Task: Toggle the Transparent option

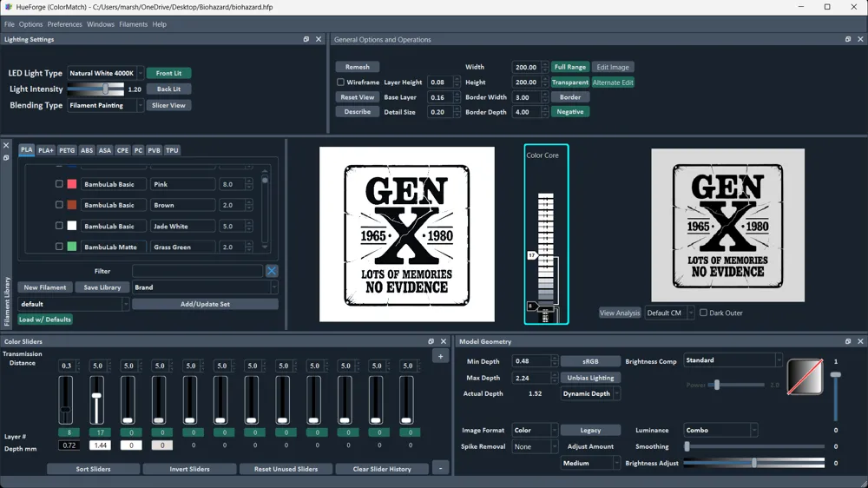Action: 569,82
